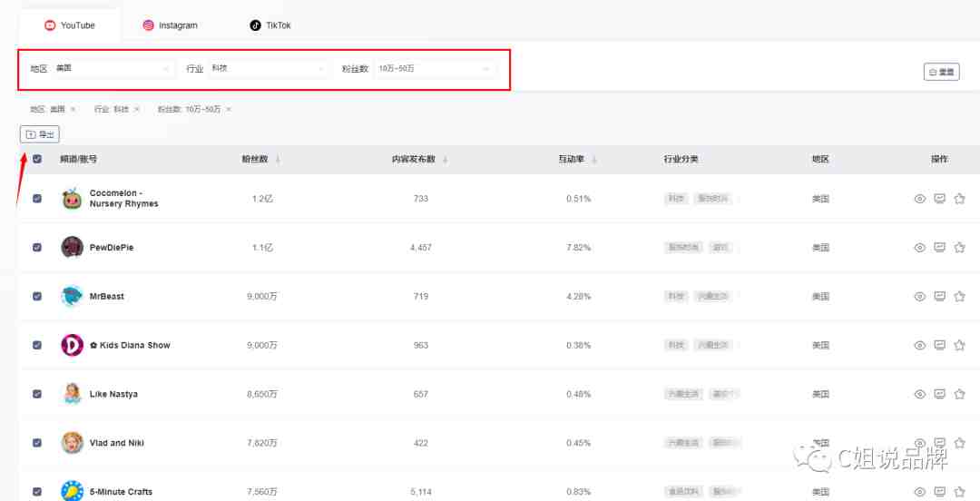
Task: Click the 5-Minute Crafts channel name
Action: [x=121, y=492]
